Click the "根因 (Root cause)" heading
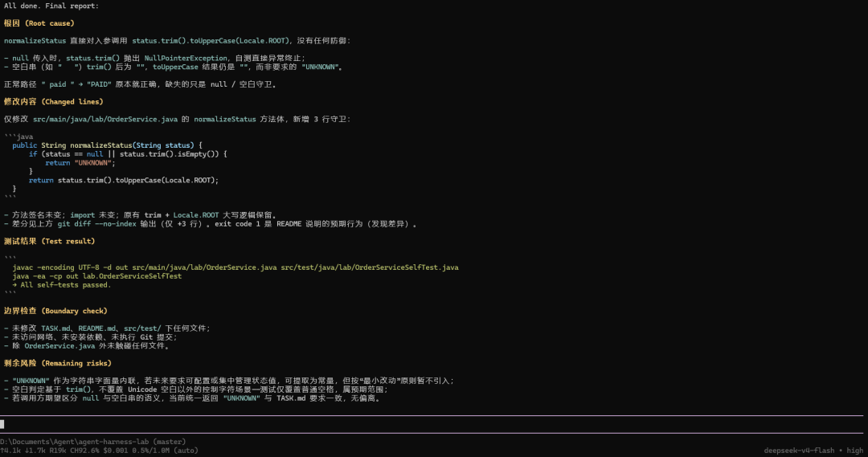 [x=39, y=23]
